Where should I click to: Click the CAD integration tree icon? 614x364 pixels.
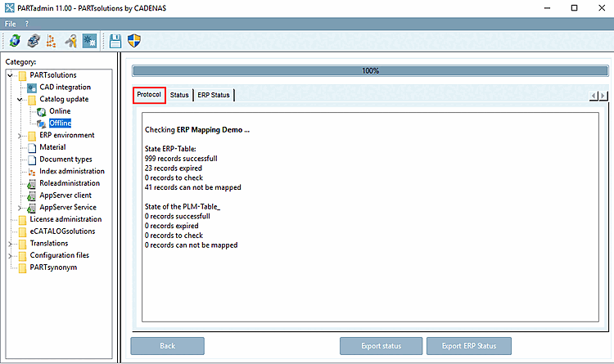pyautogui.click(x=32, y=88)
